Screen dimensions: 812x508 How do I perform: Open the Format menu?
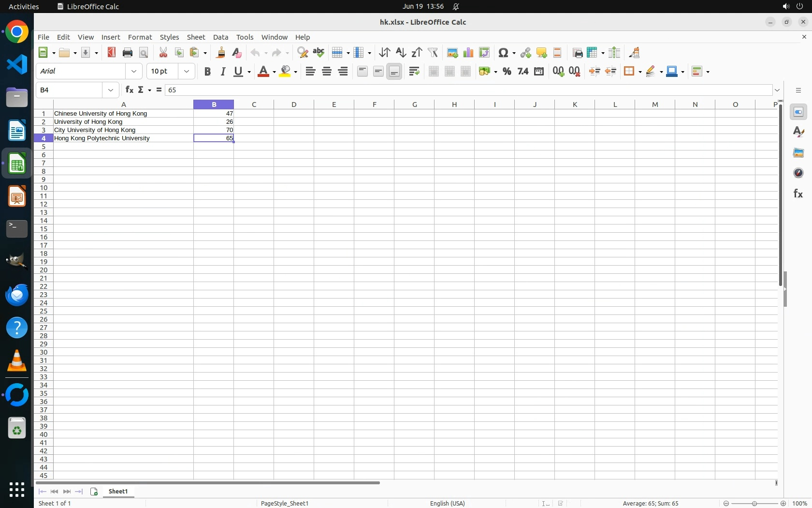tap(140, 37)
